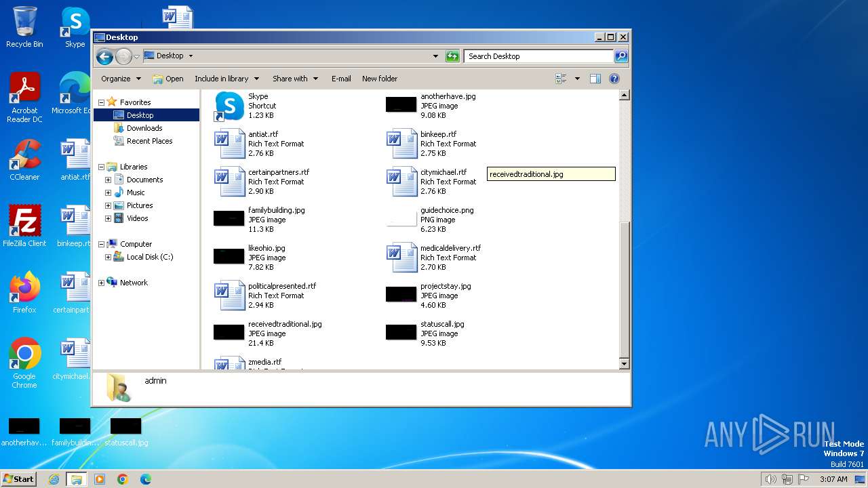Viewport: 868px width, 488px height.
Task: Click the New folder button
Action: pyautogui.click(x=380, y=79)
